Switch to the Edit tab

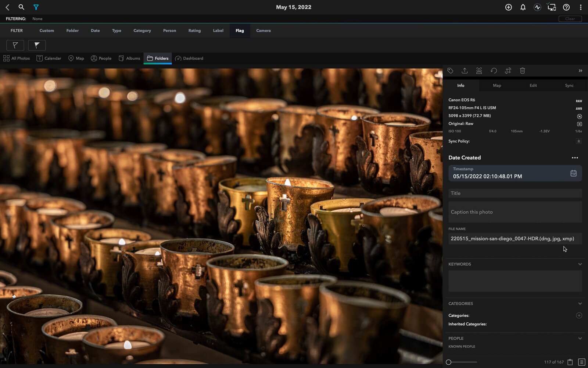(533, 85)
